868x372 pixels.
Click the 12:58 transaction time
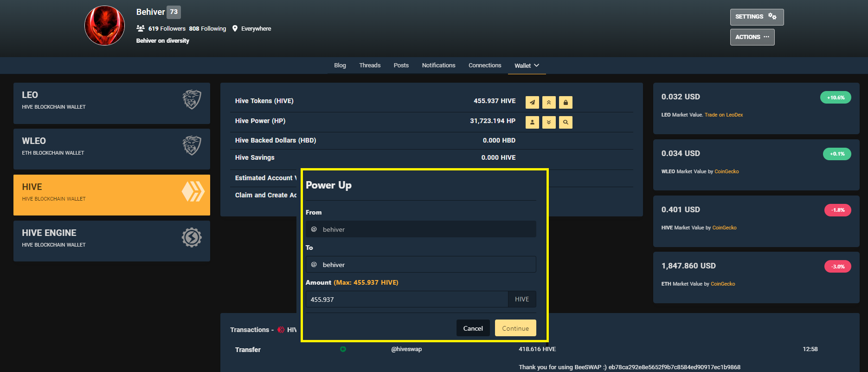click(810, 349)
